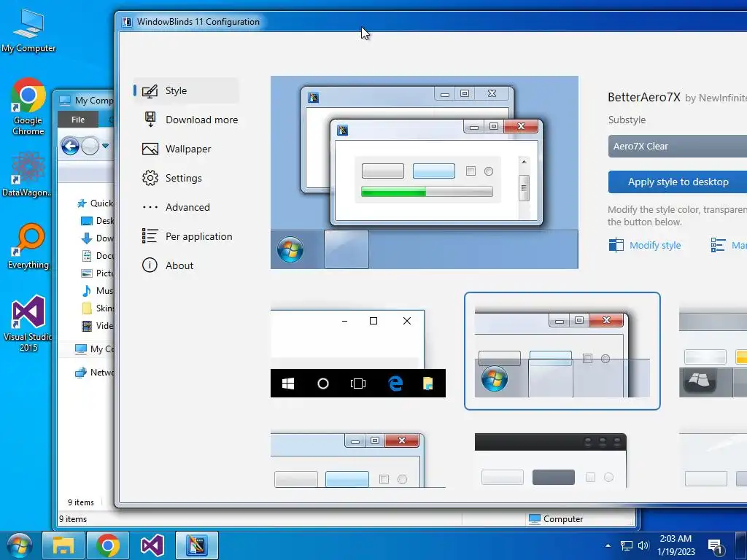Open File tab in My Computer window
The height and width of the screenshot is (560, 747).
78,120
